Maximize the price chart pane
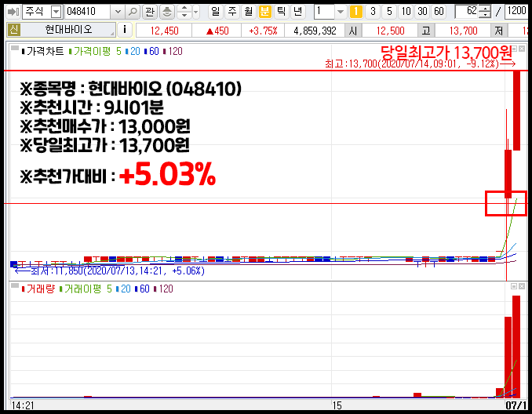Image resolution: width=532 pixels, height=414 pixels. [515, 49]
